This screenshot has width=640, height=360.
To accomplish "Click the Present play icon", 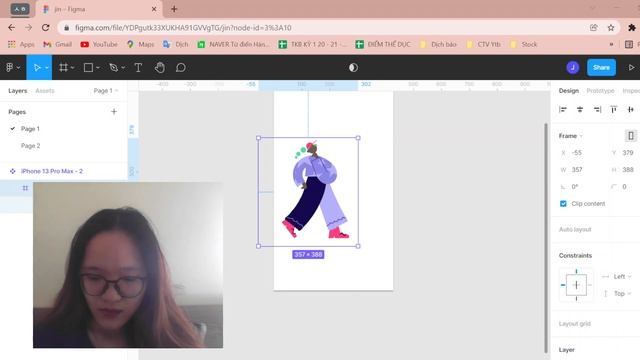I will pyautogui.click(x=631, y=67).
